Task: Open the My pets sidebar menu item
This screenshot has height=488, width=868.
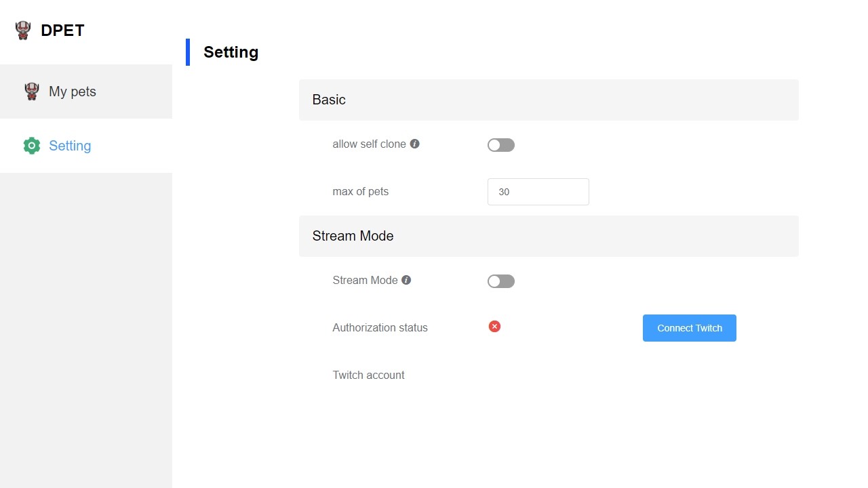Action: coord(73,91)
